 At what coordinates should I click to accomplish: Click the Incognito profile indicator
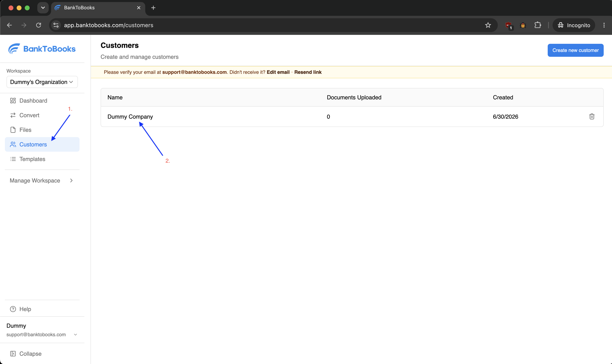pos(574,25)
